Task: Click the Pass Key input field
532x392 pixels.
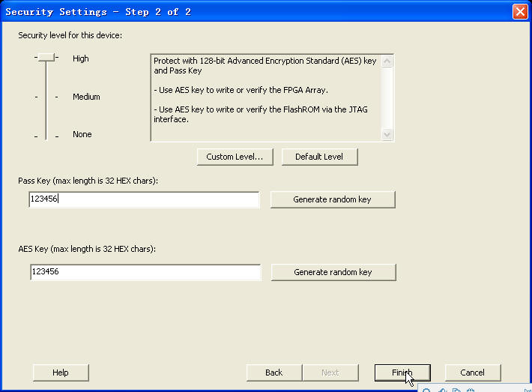Action: click(x=144, y=199)
